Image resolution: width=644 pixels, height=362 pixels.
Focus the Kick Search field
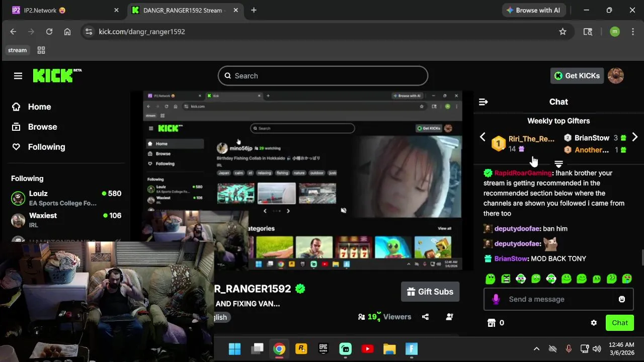point(323,76)
